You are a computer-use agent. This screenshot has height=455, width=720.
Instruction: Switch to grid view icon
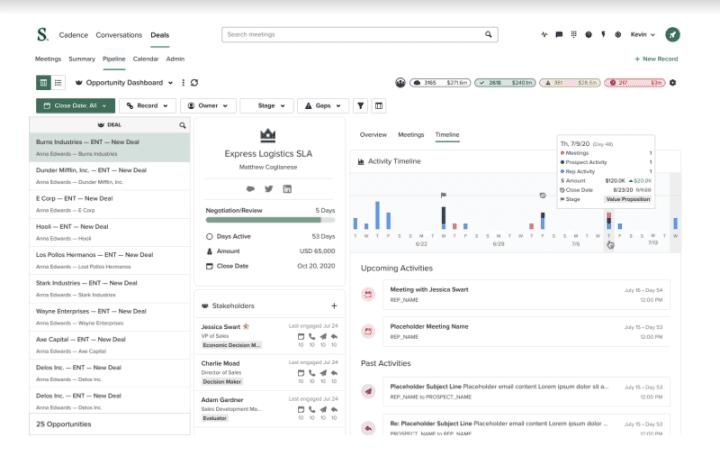click(x=43, y=83)
